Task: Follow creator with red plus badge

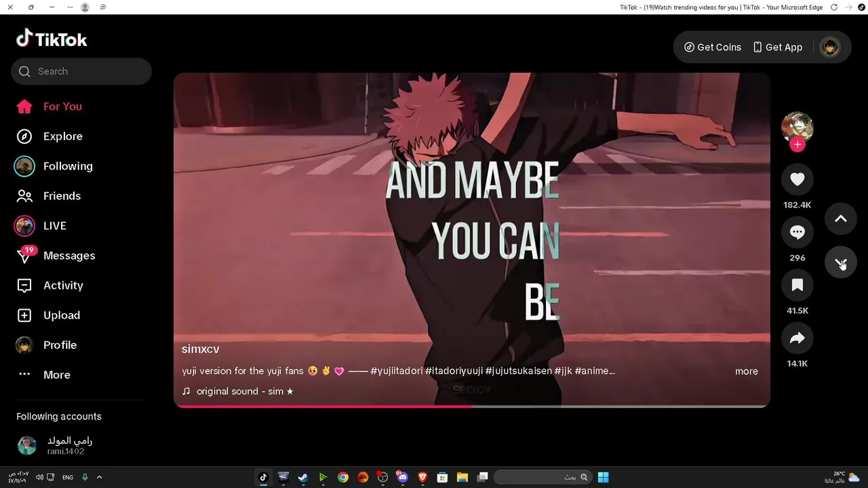Action: (797, 144)
